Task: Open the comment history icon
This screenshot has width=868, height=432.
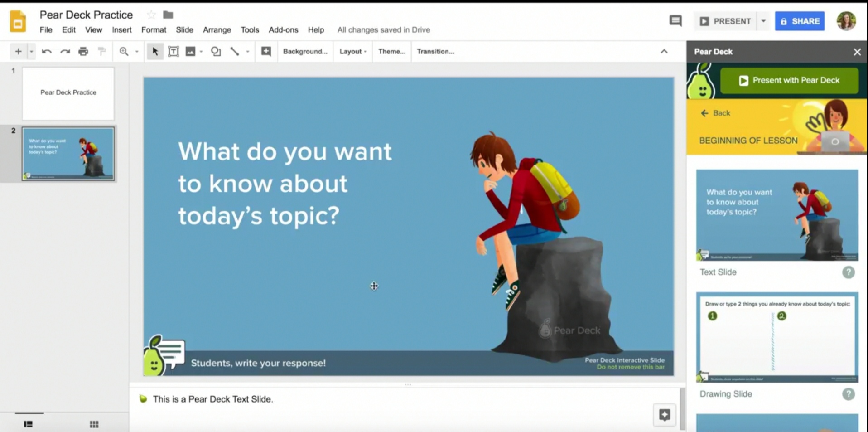Action: tap(675, 21)
